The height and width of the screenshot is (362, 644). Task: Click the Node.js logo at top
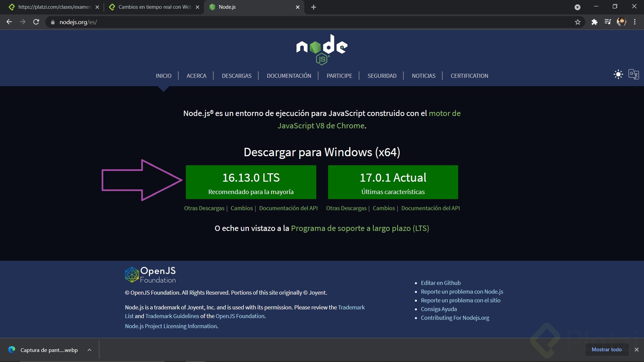coord(322,49)
